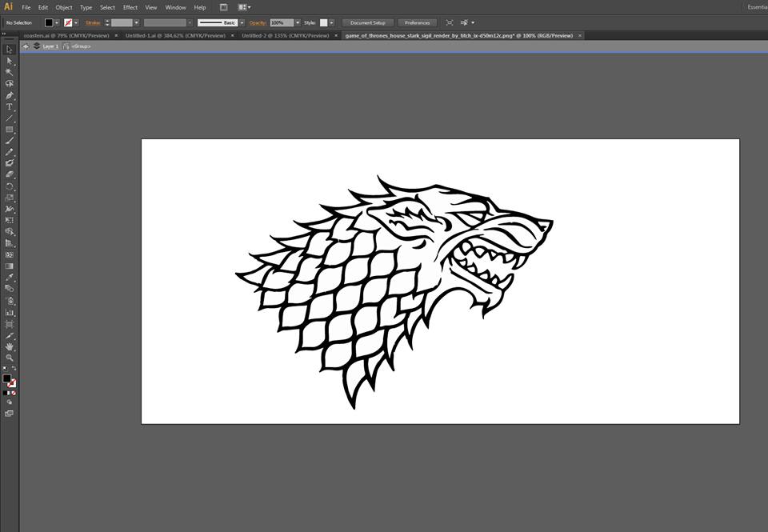768x532 pixels.
Task: Click the orange Opacity panel link
Action: tap(258, 22)
